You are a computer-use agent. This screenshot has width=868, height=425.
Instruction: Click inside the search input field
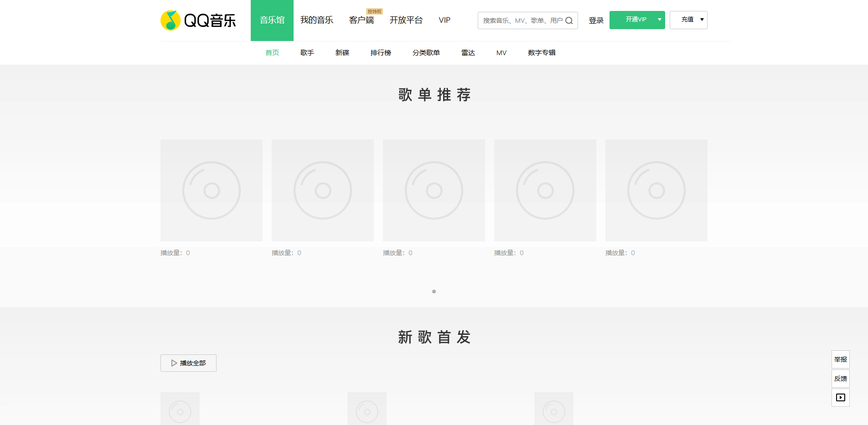pyautogui.click(x=520, y=20)
